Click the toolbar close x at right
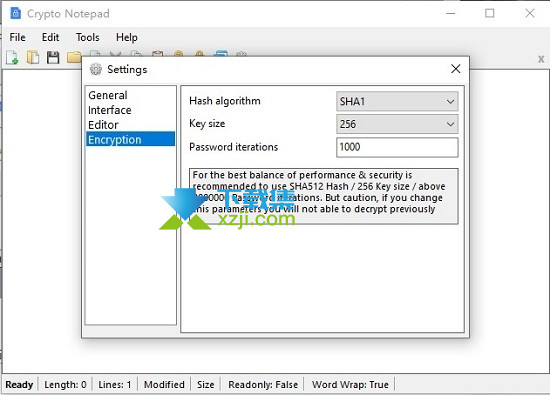The height and width of the screenshot is (395, 550). (x=541, y=59)
